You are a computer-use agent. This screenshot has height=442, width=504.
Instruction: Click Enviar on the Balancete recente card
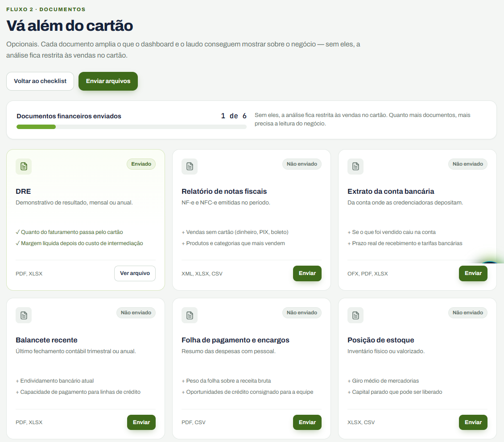coord(141,422)
